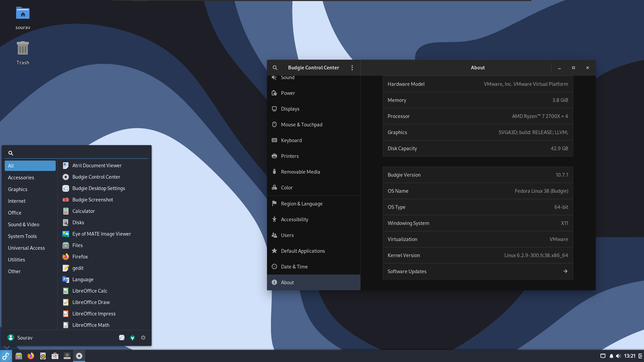Viewport: 644px width, 362px height.
Task: Open the three-dot menu in Budgie Control Center
Action: [352, 67]
